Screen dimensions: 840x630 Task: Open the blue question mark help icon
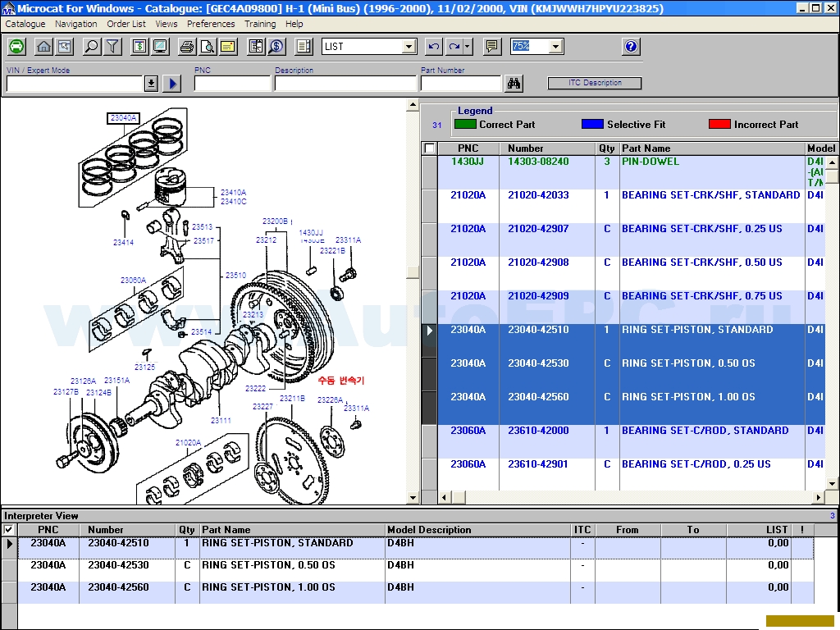(631, 47)
